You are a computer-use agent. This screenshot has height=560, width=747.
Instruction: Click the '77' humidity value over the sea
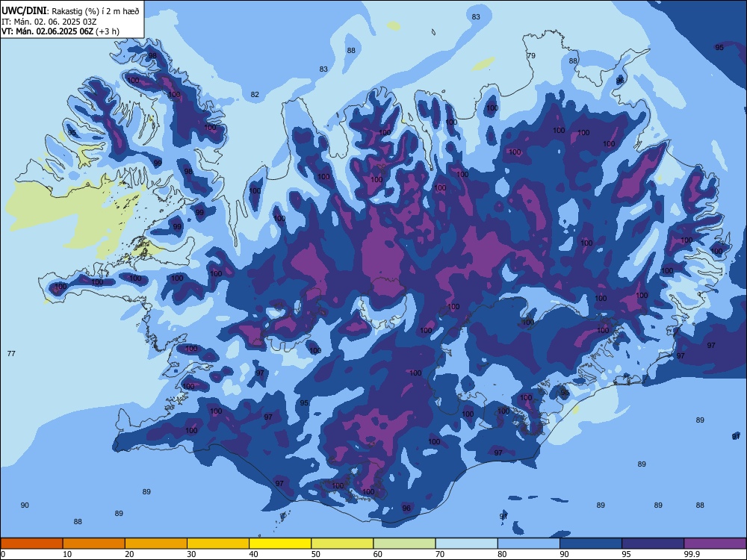coord(11,353)
